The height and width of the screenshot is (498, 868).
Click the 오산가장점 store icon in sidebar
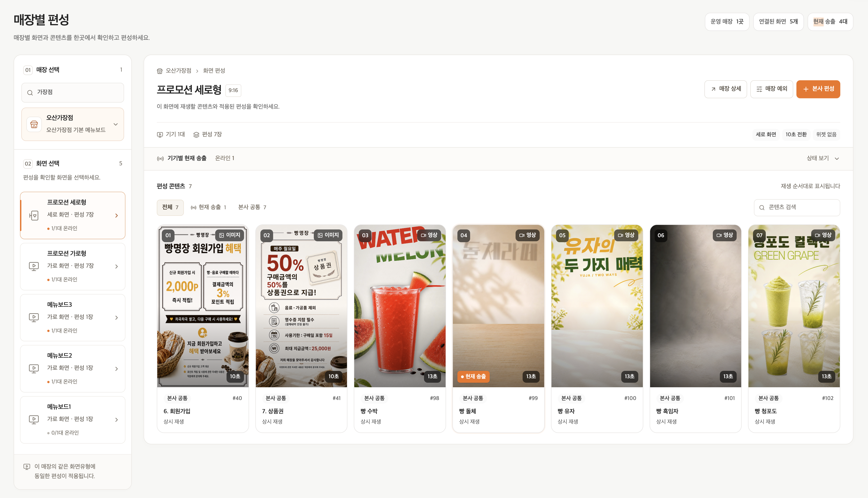34,124
